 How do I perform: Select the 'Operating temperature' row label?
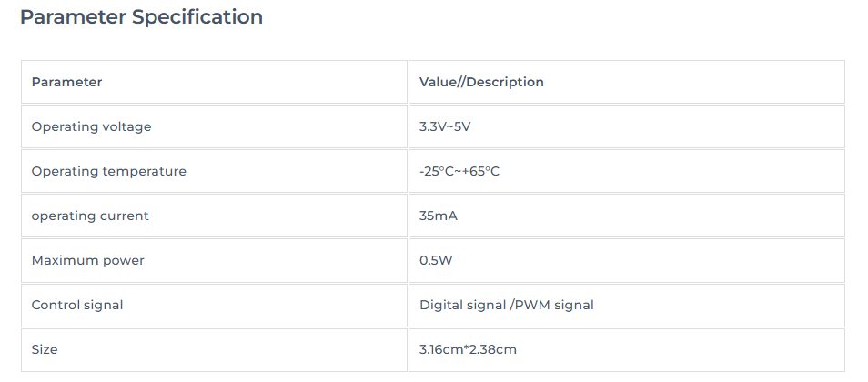(108, 171)
